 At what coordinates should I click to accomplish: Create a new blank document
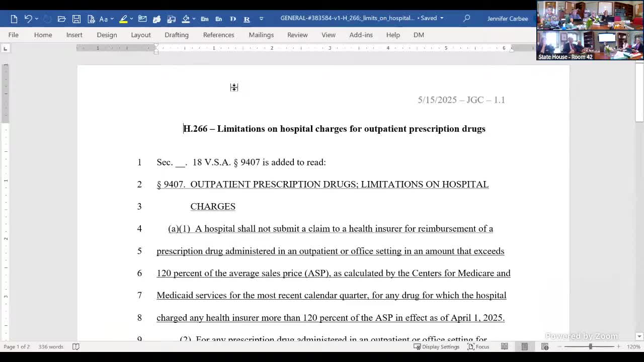coord(14,18)
